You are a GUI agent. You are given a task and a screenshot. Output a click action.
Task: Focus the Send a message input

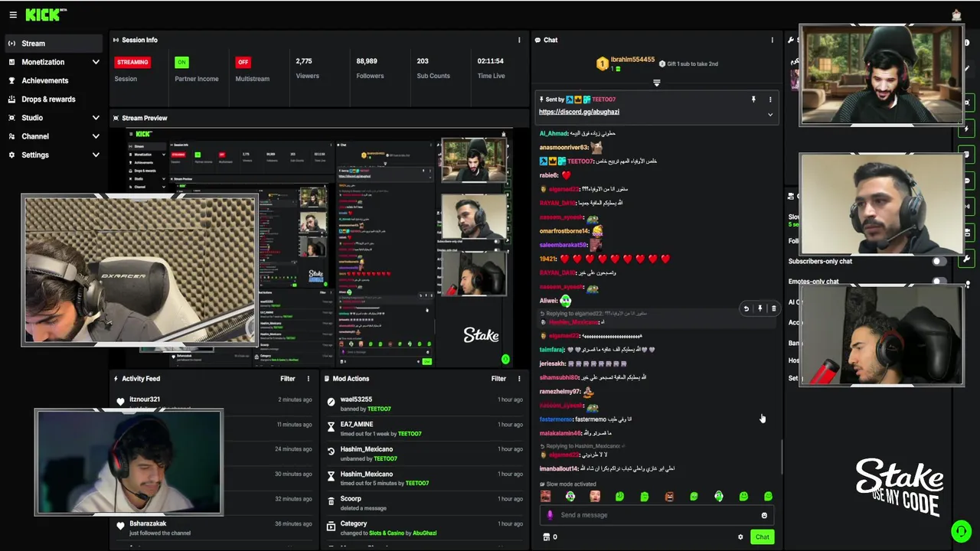click(x=657, y=515)
